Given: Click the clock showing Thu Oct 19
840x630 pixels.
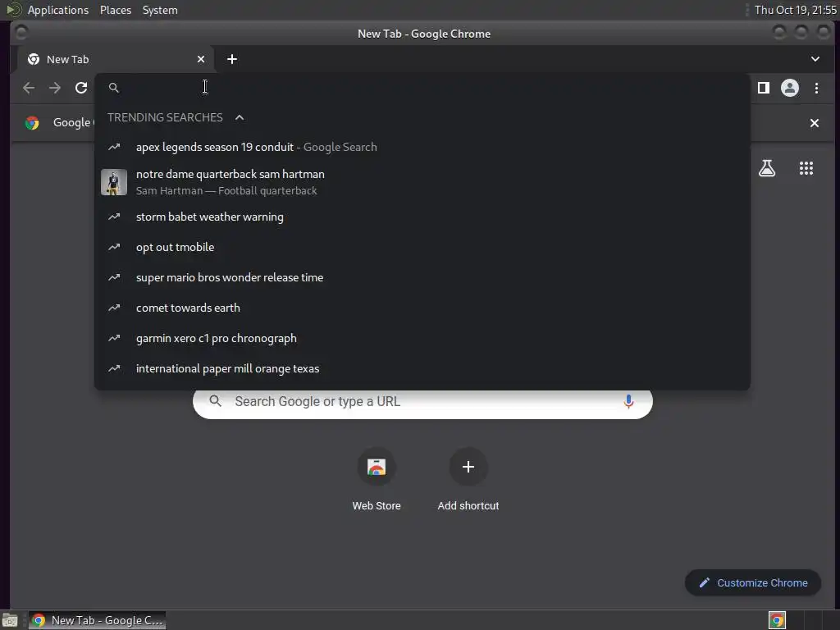Looking at the screenshot, I should click(x=795, y=10).
